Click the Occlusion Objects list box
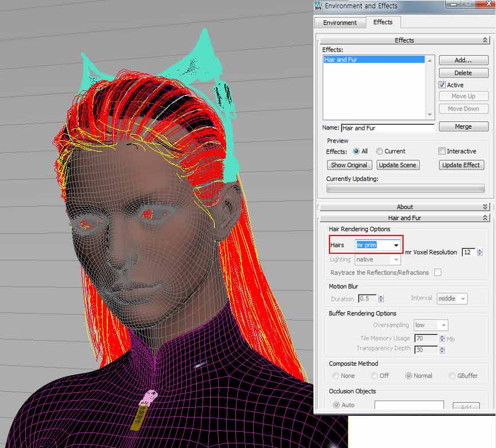Image resolution: width=496 pixels, height=448 pixels. click(x=409, y=405)
